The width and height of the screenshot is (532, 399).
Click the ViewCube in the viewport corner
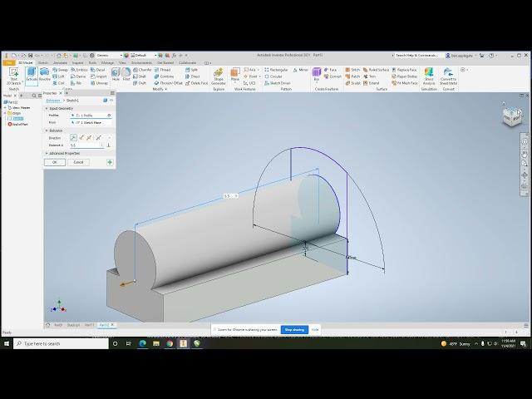(x=512, y=116)
